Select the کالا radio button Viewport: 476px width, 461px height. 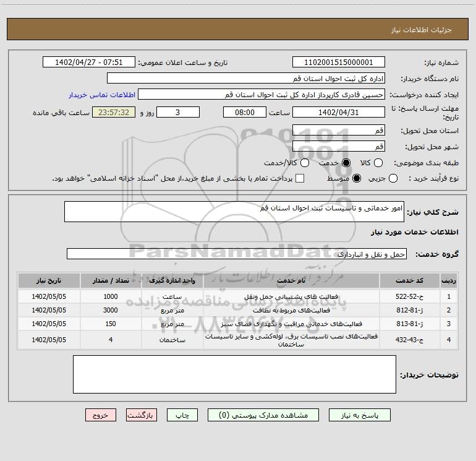click(x=378, y=163)
